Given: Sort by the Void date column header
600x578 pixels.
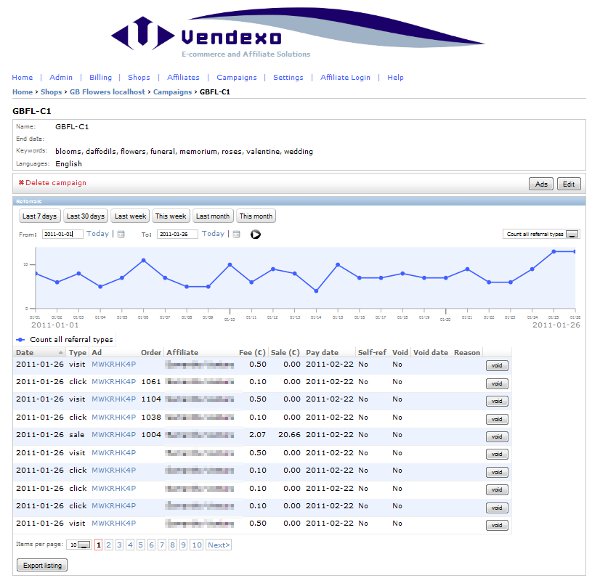Looking at the screenshot, I should point(430,352).
